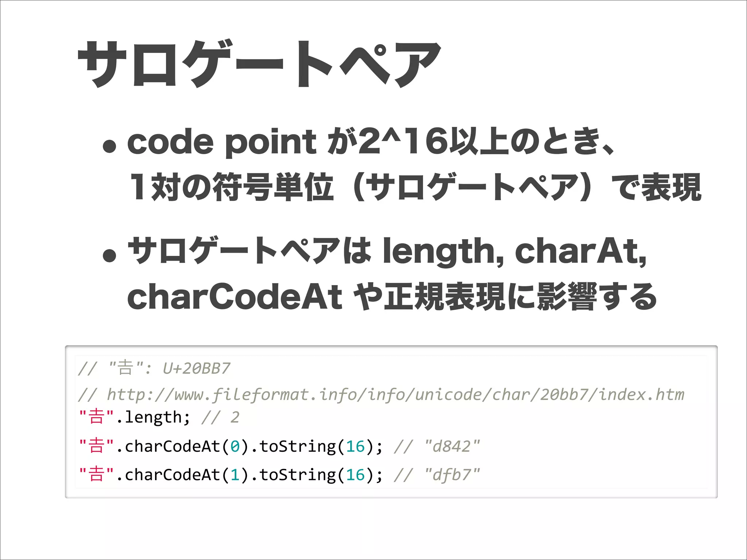
Task: Click the code line ending in '.length; // 2'
Action: click(159, 417)
